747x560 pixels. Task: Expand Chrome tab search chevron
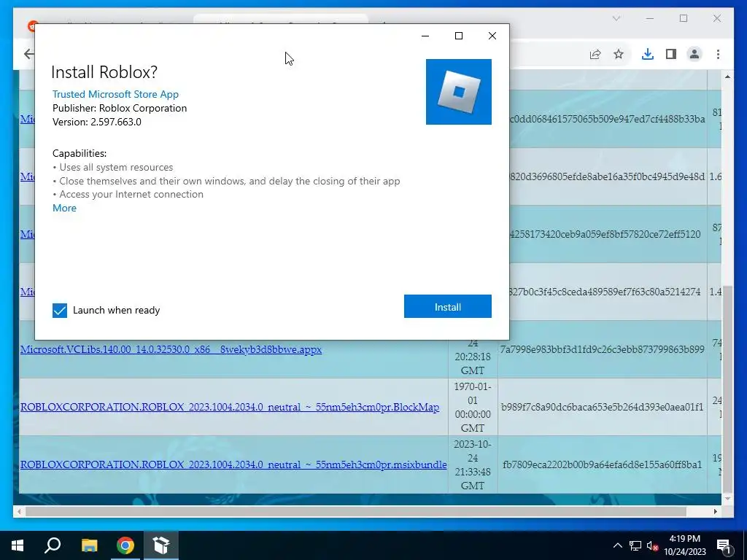pos(616,18)
